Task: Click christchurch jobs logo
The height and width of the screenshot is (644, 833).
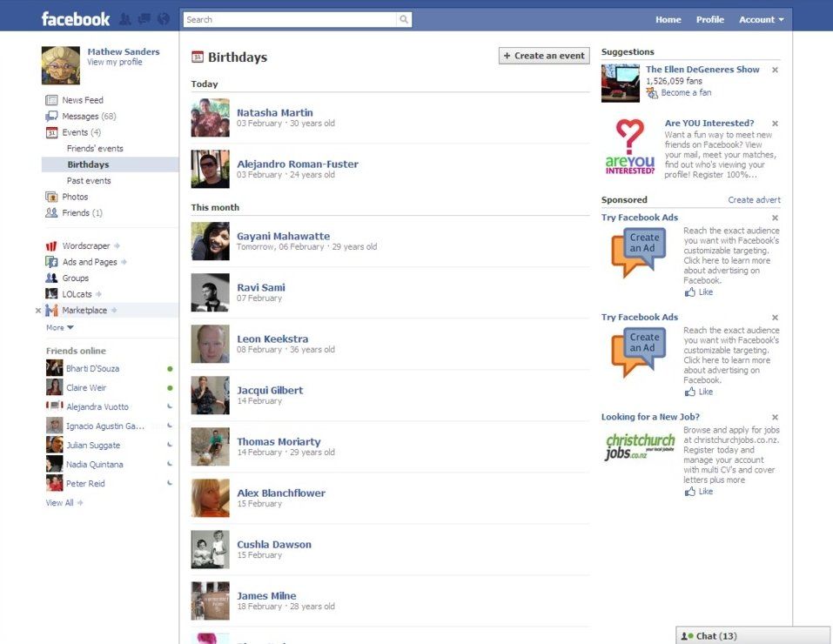Action: [640, 446]
